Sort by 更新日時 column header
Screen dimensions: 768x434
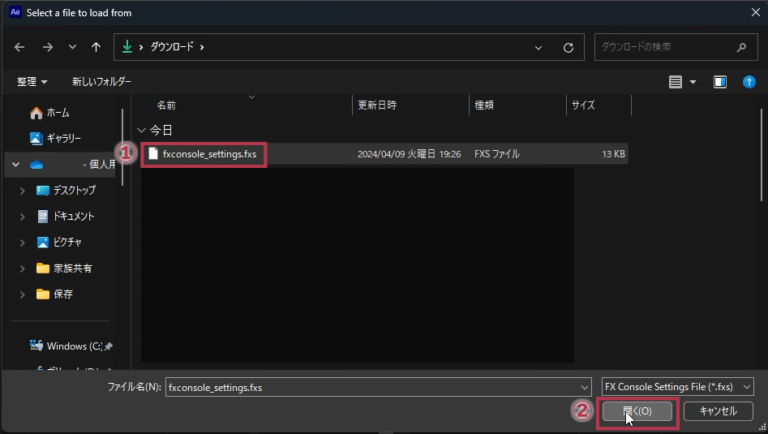point(377,105)
